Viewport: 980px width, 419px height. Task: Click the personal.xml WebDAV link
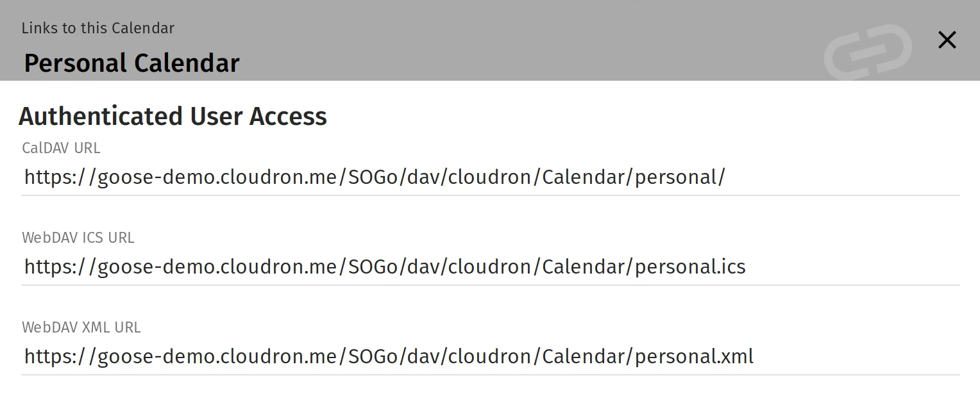388,356
